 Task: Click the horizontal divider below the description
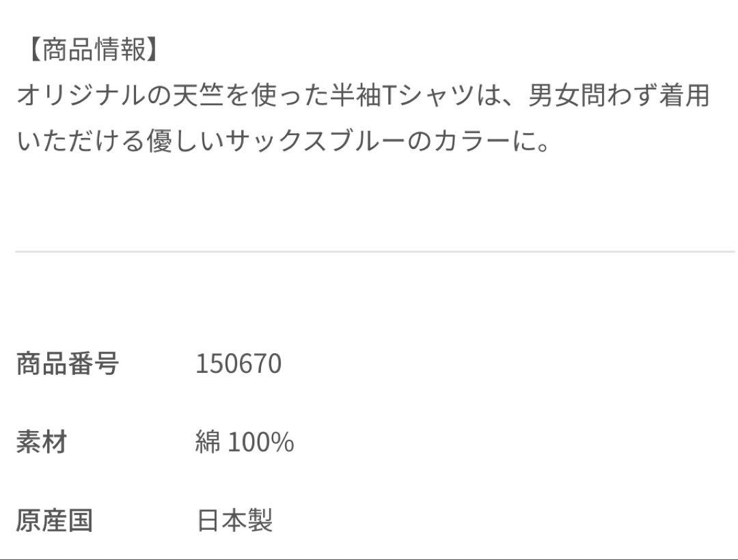(x=374, y=251)
